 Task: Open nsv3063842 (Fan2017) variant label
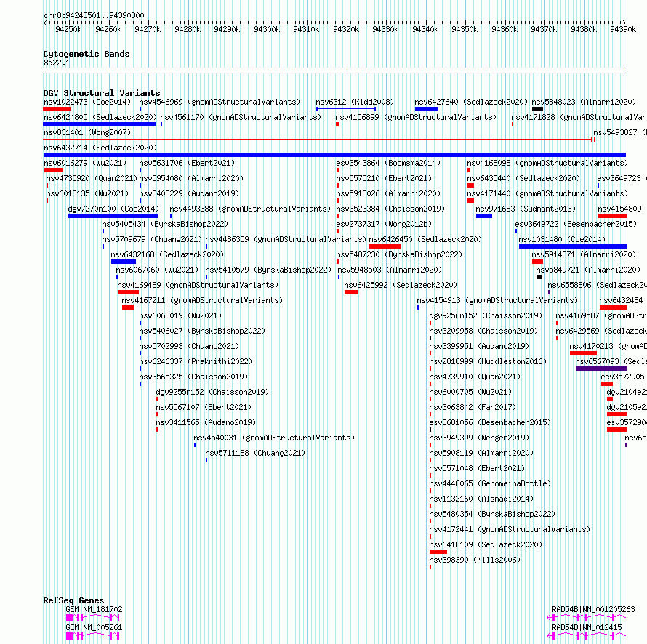click(473, 407)
